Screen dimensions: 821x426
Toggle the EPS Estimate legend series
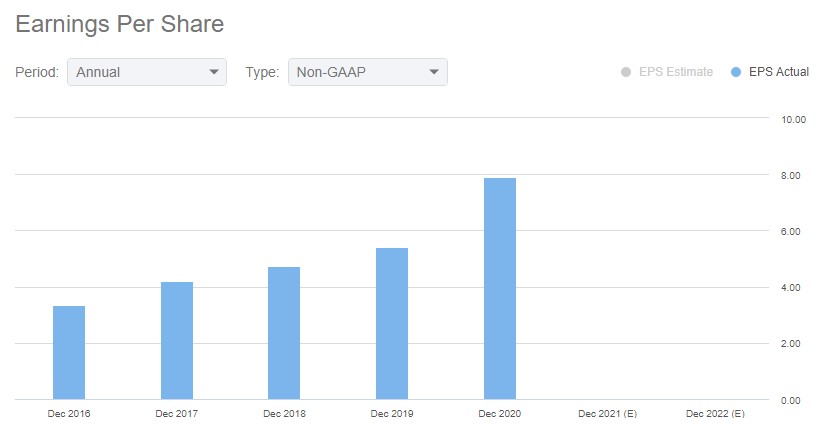point(667,72)
